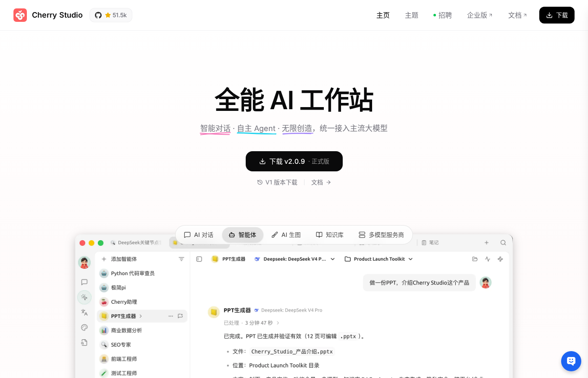Click the activity pulse icon in chat header

[488, 259]
